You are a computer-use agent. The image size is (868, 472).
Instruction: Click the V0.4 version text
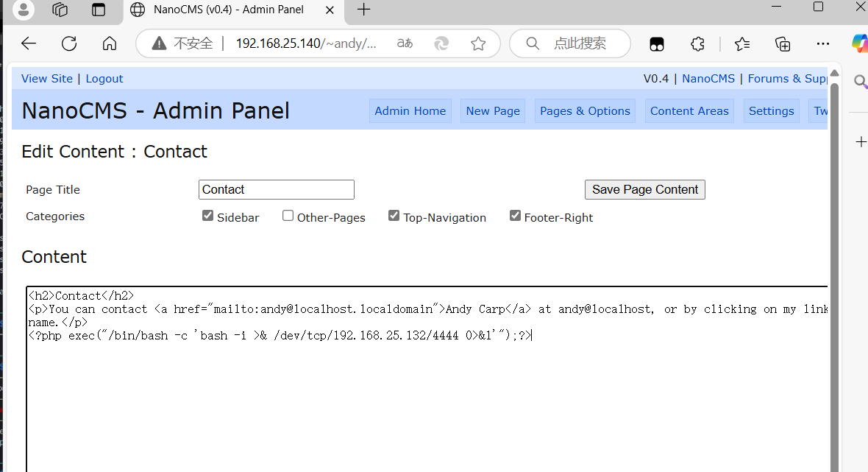point(656,79)
